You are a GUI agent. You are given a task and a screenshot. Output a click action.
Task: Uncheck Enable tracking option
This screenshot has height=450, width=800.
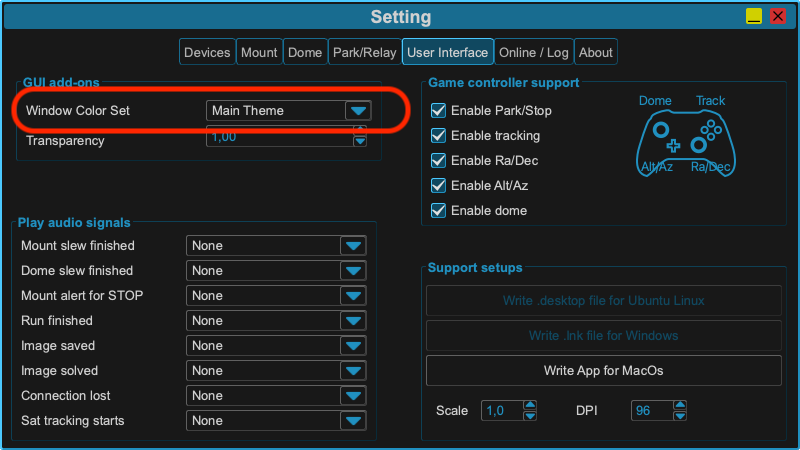pos(438,136)
